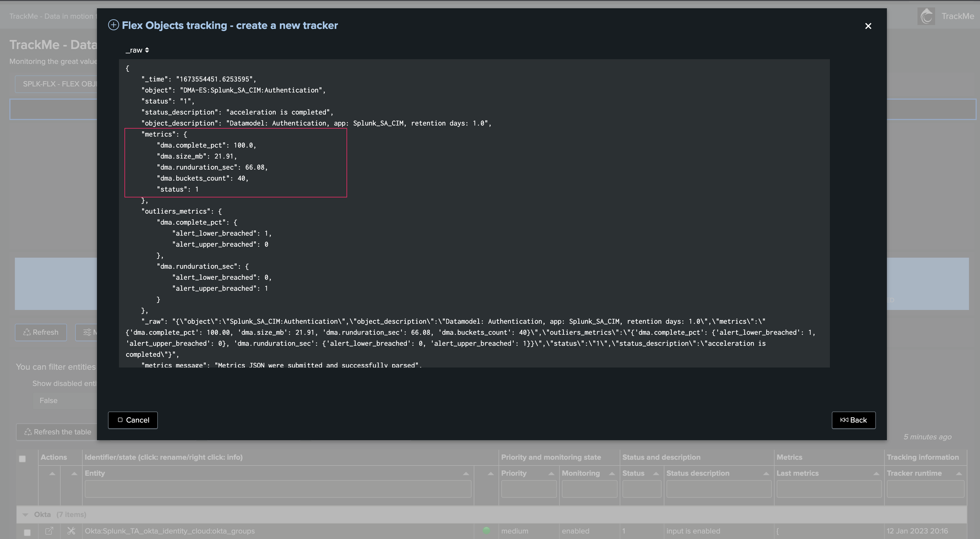Click the TrackMe logo icon in header
This screenshot has width=980, height=539.
(926, 16)
